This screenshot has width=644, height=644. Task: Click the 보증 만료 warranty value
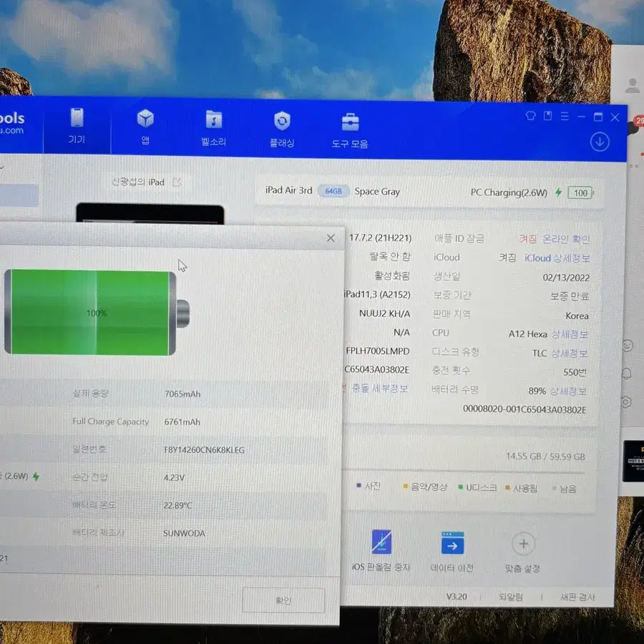(x=570, y=296)
